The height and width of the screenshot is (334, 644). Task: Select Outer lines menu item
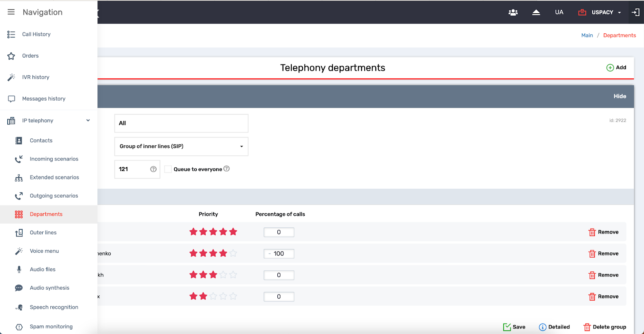point(43,233)
